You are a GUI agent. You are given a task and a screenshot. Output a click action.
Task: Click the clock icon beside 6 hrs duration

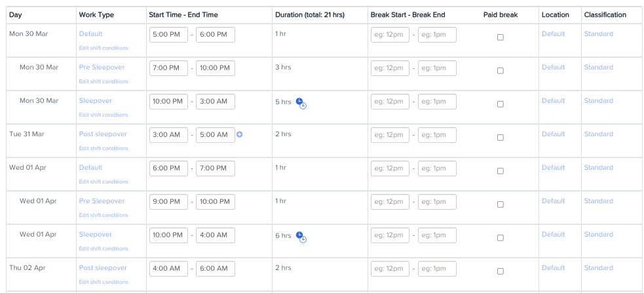[301, 237]
